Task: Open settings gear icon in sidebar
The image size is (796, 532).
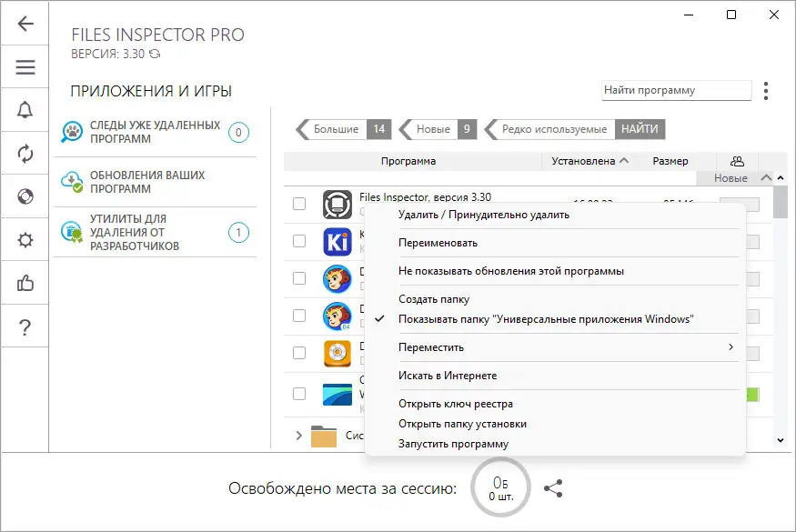Action: click(x=25, y=239)
